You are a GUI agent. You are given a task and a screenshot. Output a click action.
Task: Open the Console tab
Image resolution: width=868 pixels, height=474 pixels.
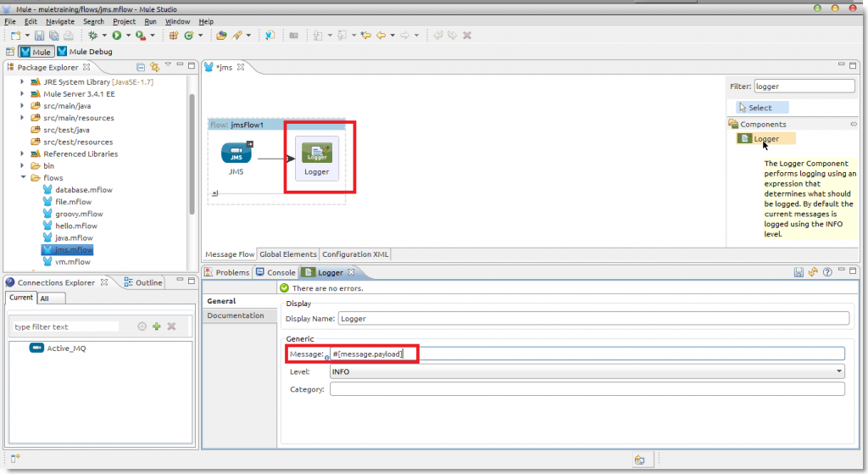pyautogui.click(x=275, y=272)
